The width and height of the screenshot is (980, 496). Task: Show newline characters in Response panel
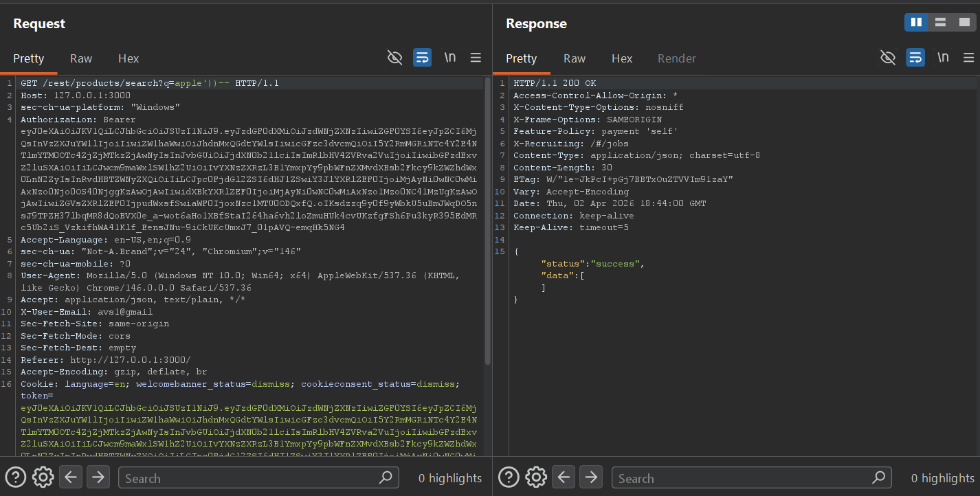[943, 58]
